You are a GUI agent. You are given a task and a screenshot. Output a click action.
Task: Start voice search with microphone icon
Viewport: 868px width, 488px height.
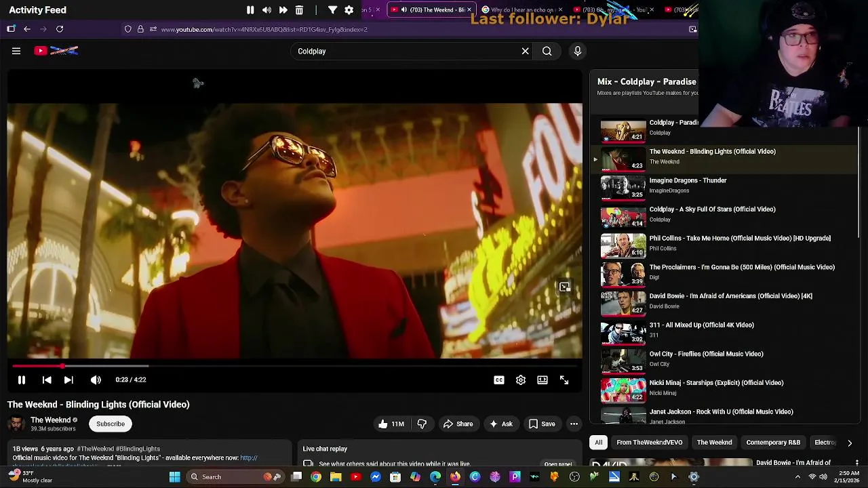click(578, 51)
